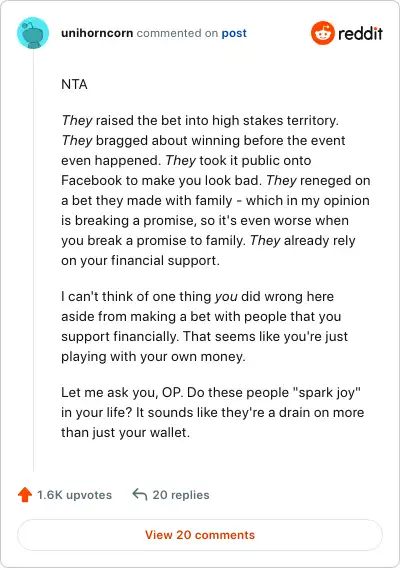Click the phrase "on your financial support."
The height and width of the screenshot is (568, 400).
pos(141,260)
